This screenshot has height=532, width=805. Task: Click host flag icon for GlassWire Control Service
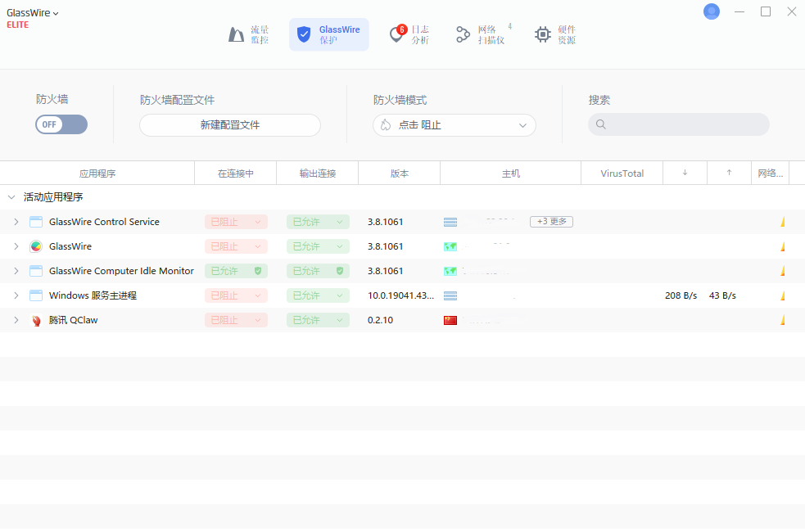(x=450, y=222)
